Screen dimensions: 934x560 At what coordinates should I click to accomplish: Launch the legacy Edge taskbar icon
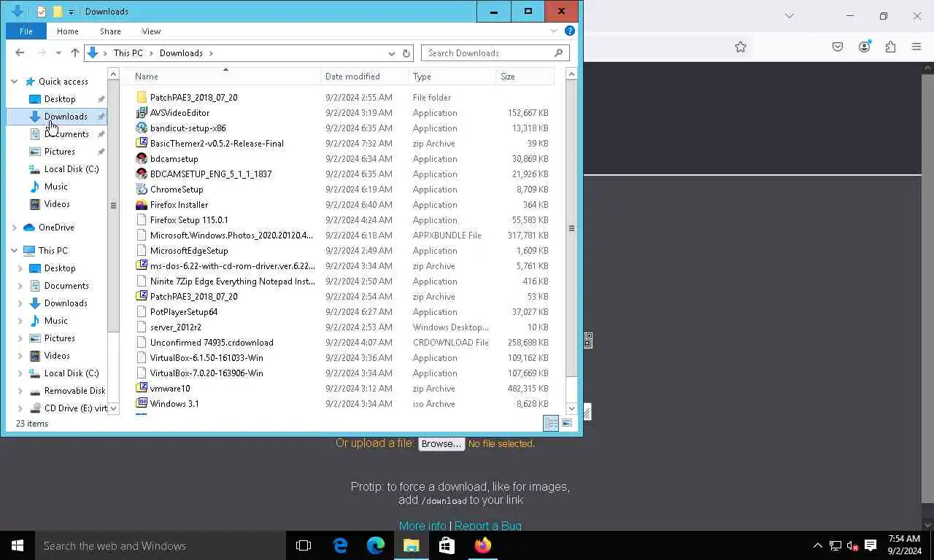tap(340, 545)
